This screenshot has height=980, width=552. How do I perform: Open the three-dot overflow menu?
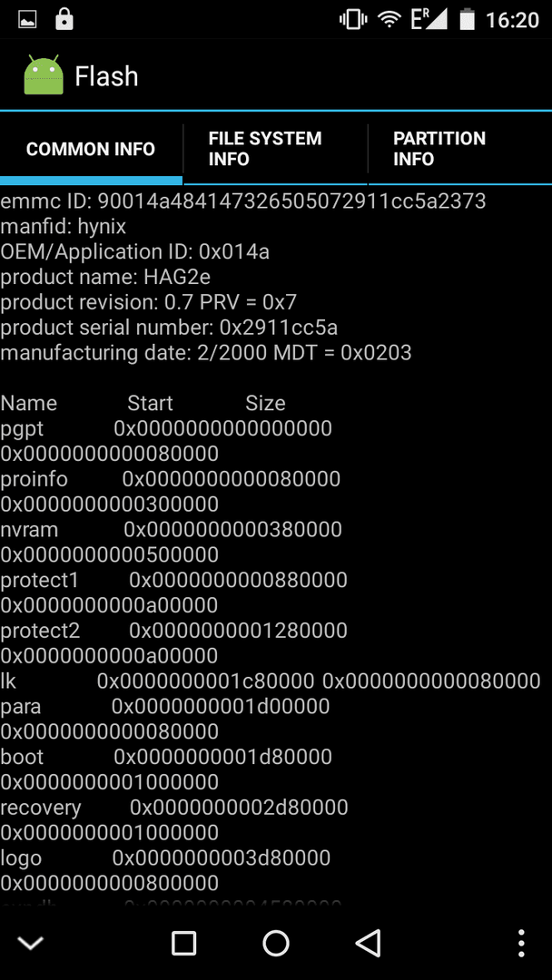[521, 943]
